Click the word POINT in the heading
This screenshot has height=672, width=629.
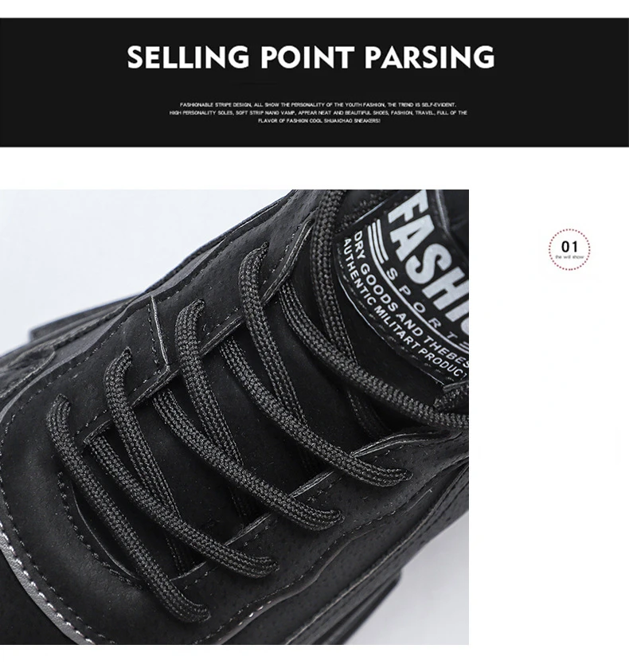tap(307, 57)
